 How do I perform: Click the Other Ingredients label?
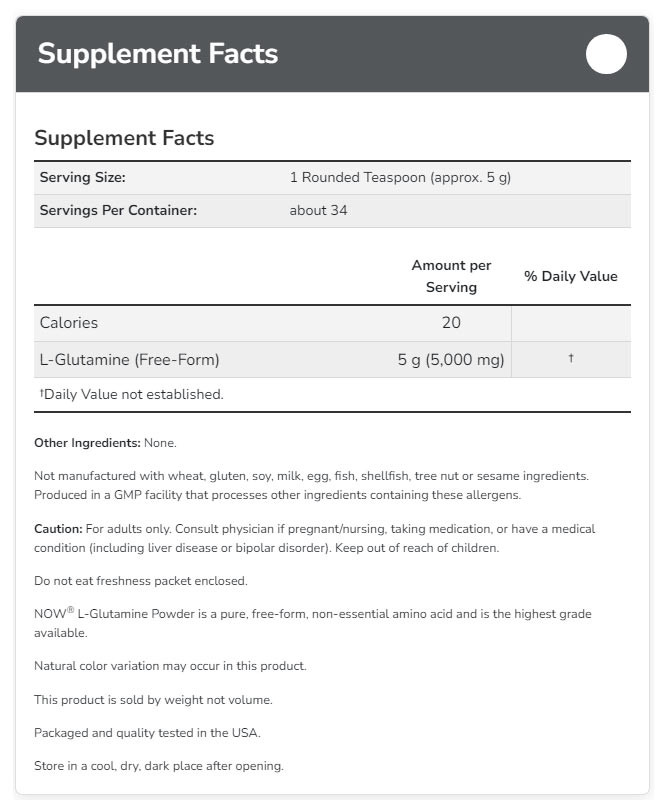pos(87,442)
